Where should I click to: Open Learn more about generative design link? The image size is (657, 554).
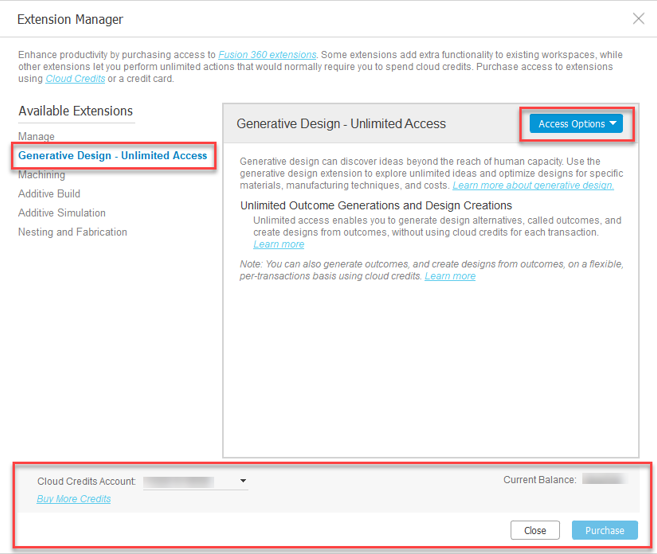pyautogui.click(x=533, y=186)
